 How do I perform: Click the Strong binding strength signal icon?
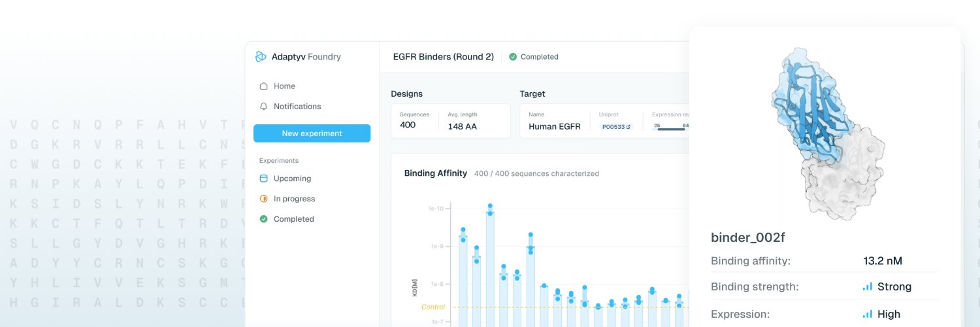(868, 286)
